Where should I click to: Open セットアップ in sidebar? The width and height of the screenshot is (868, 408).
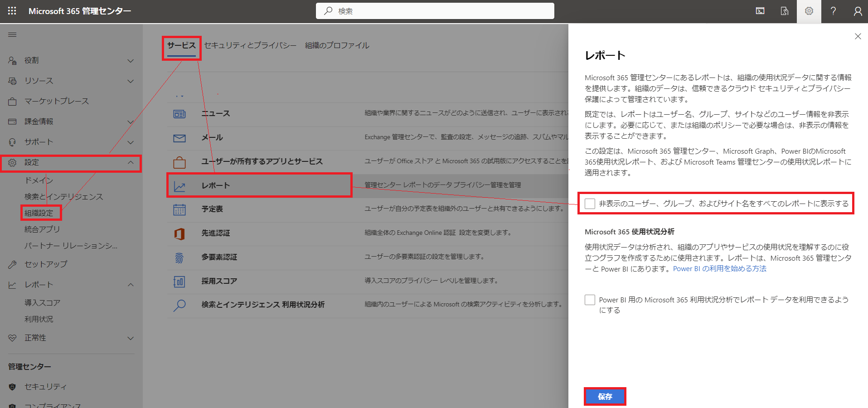pos(46,264)
